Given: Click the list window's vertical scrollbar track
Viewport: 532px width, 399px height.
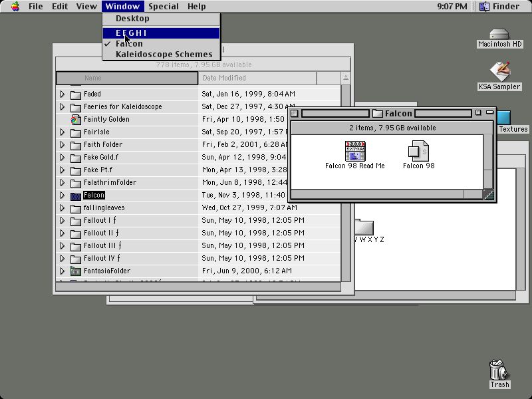Looking at the screenshot, I should (x=345, y=183).
